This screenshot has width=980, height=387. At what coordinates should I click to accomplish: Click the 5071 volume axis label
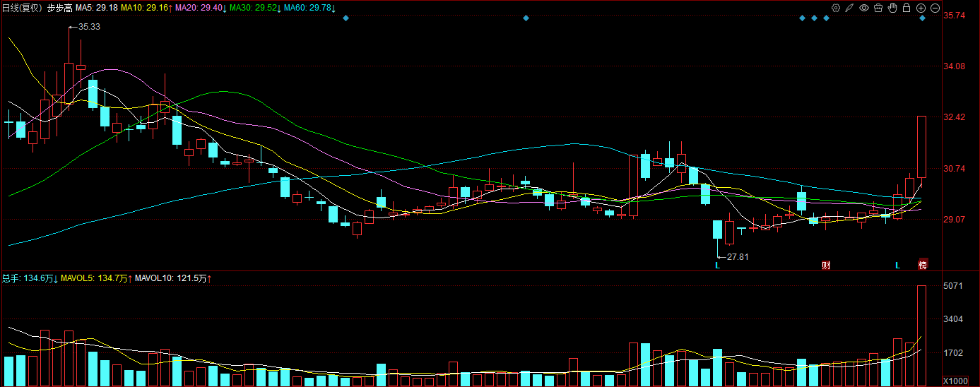[955, 286]
